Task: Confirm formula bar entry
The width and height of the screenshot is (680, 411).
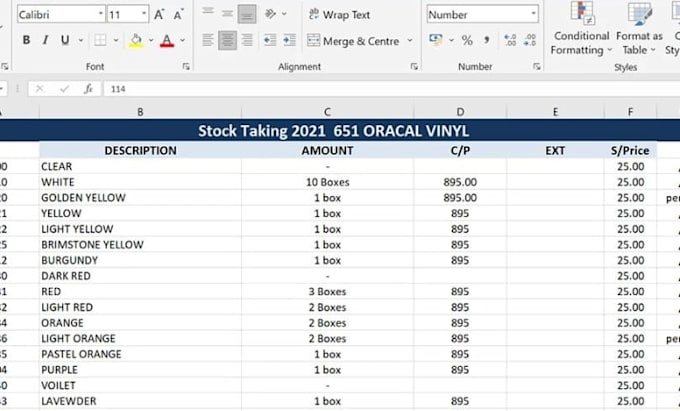Action: pyautogui.click(x=65, y=89)
